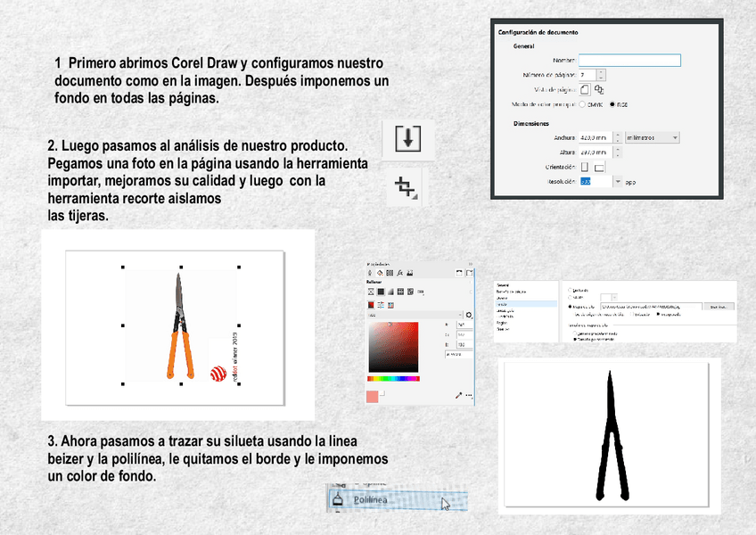Open the more fill types dropdown
The height and width of the screenshot is (535, 756).
click(421, 292)
